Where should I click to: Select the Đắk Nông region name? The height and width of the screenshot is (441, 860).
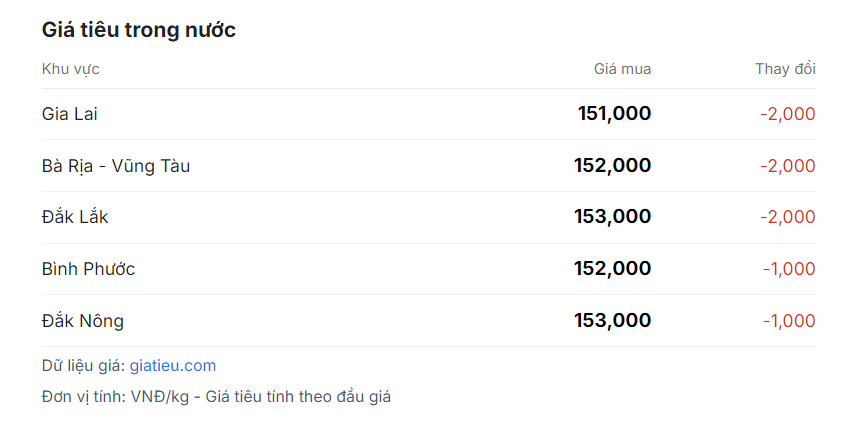coord(83,321)
